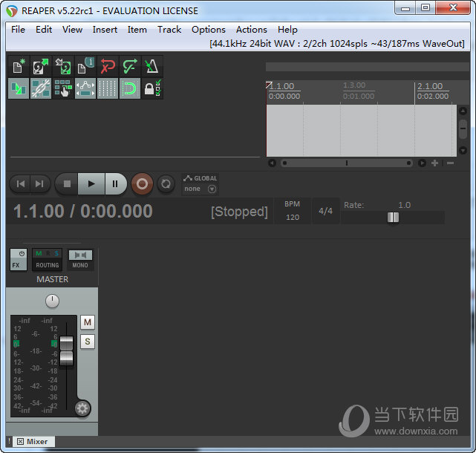
Task: Click the audio device status text
Action: pos(337,43)
